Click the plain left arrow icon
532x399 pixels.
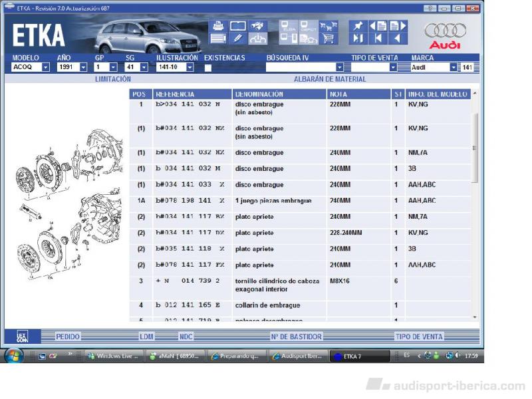[397, 39]
